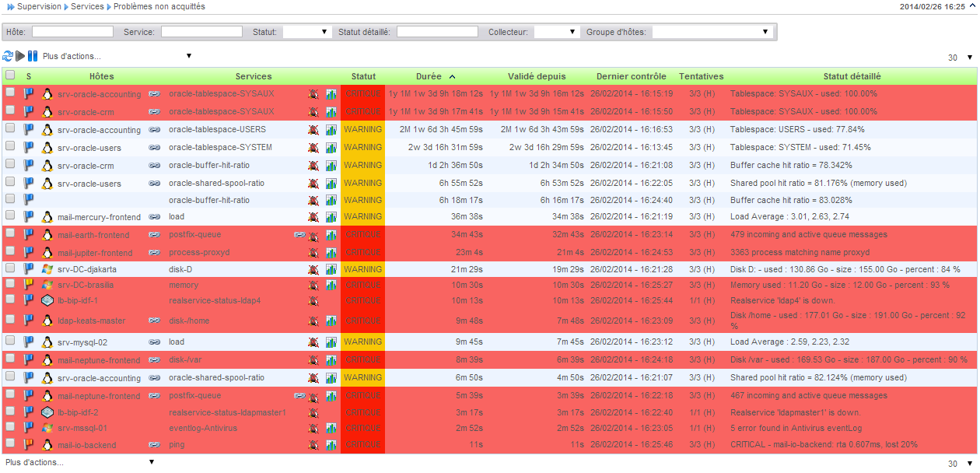Click the Statut détaillé filter text field
This screenshot has width=980, height=473.
[x=437, y=32]
